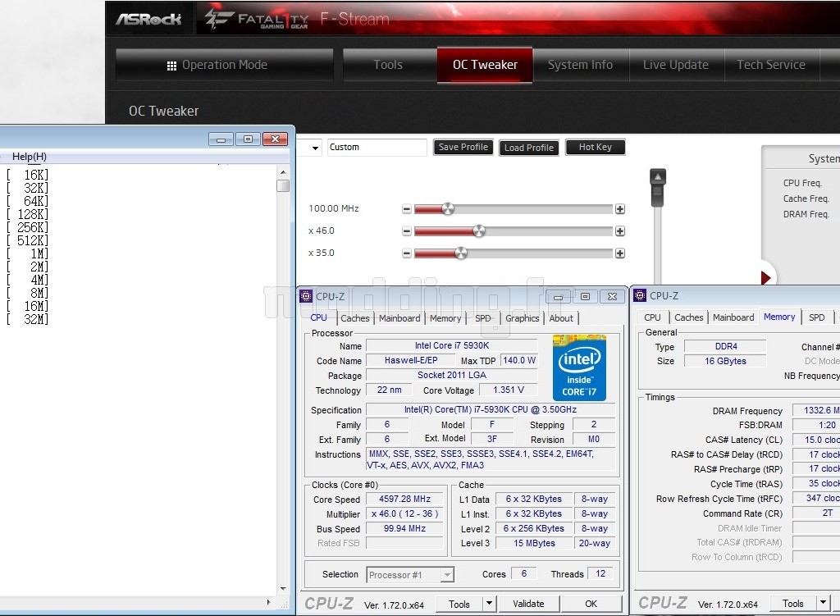Click the scroll down arrow in the benchmark window
840x616 pixels.
(x=283, y=589)
